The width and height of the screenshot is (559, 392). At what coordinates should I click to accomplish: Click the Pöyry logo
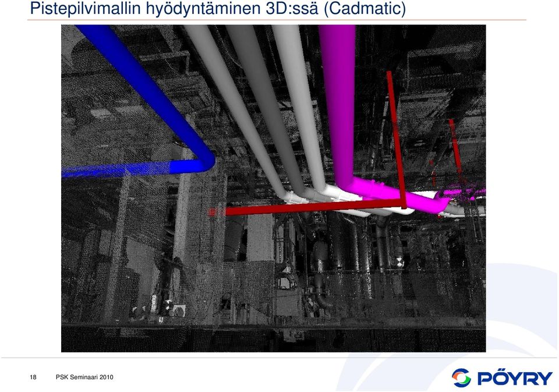(x=502, y=378)
